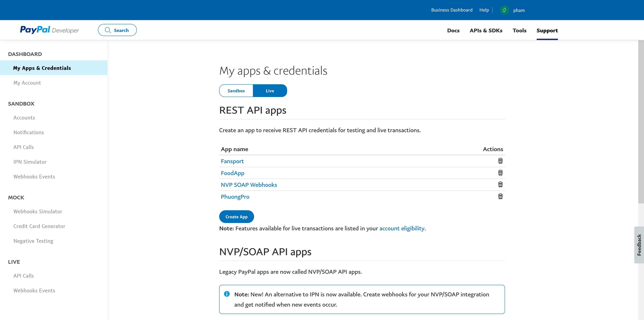Image resolution: width=644 pixels, height=320 pixels.
Task: Click the App name column header
Action: pyautogui.click(x=234, y=149)
